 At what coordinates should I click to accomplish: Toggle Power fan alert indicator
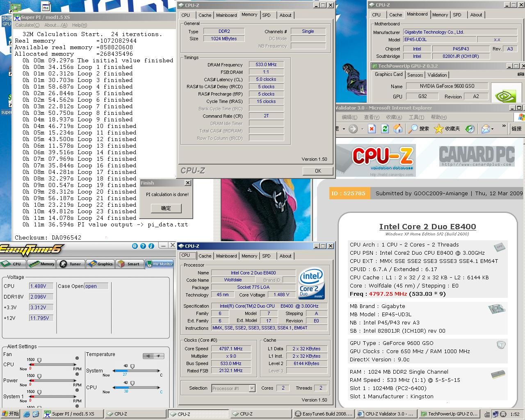[x=77, y=374]
